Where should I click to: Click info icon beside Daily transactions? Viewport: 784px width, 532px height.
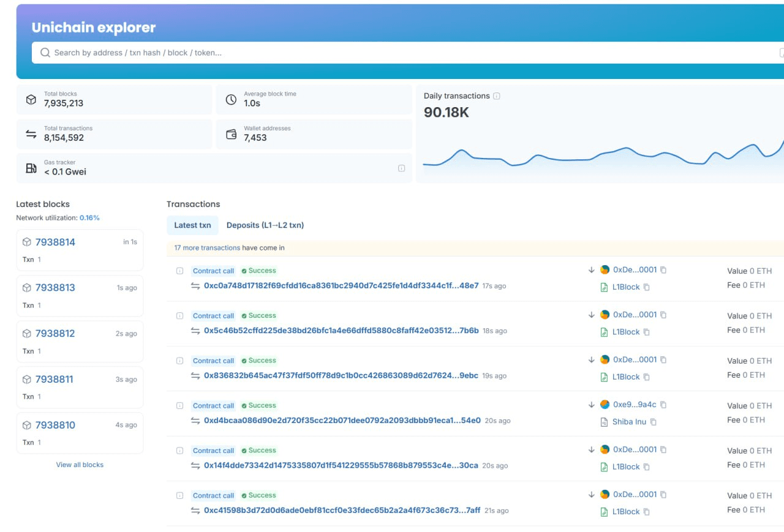(x=497, y=96)
